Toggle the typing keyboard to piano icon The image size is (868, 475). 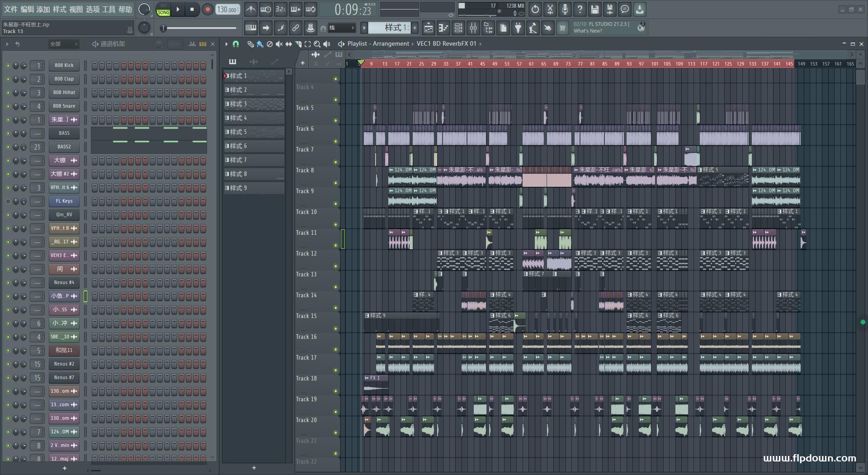point(250,28)
